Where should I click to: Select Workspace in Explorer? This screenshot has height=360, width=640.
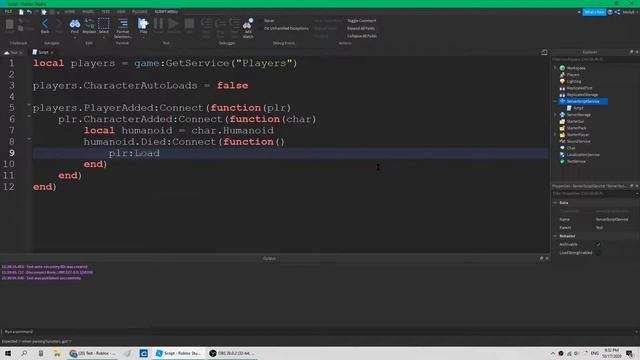576,68
